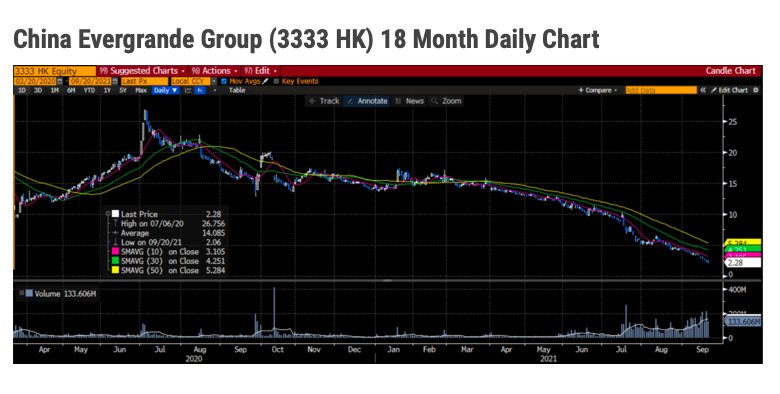Select the YTD range
780x394 pixels.
pos(89,91)
